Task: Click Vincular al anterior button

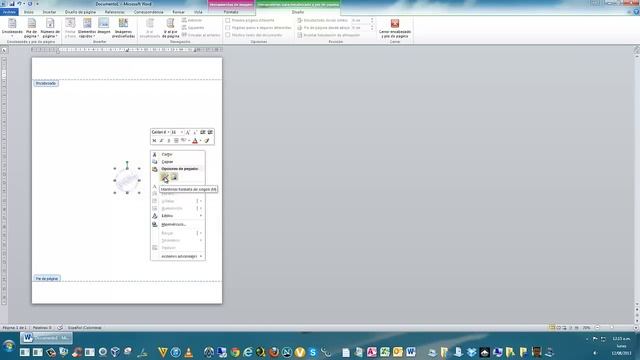Action: pyautogui.click(x=201, y=35)
